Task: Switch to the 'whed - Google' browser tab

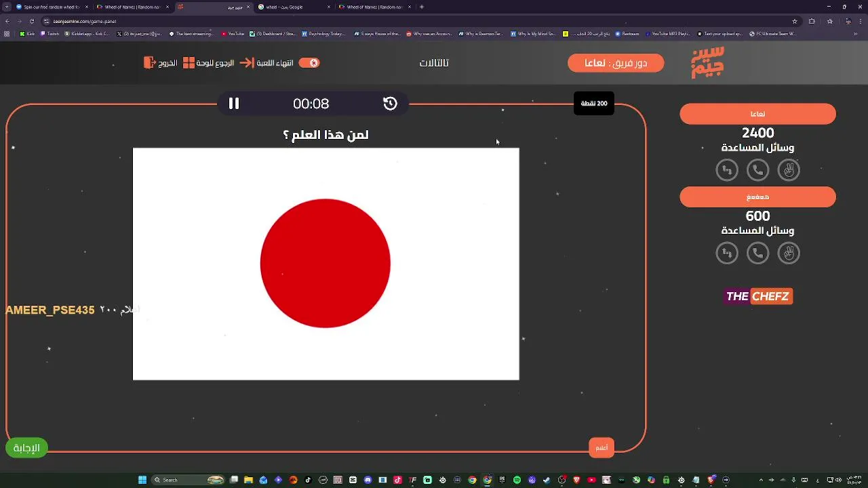Action: click(294, 7)
